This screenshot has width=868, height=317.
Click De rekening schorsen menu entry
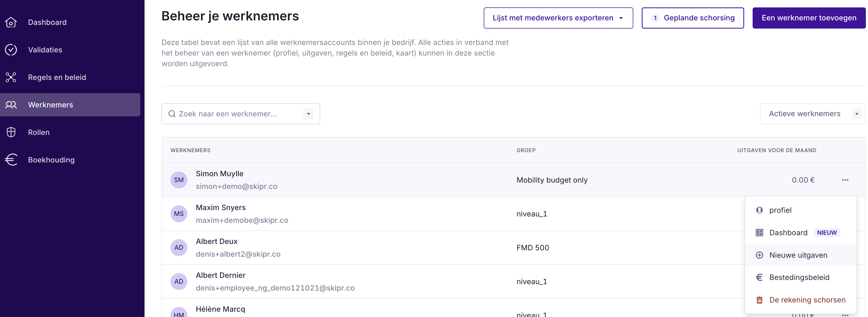coord(807,300)
